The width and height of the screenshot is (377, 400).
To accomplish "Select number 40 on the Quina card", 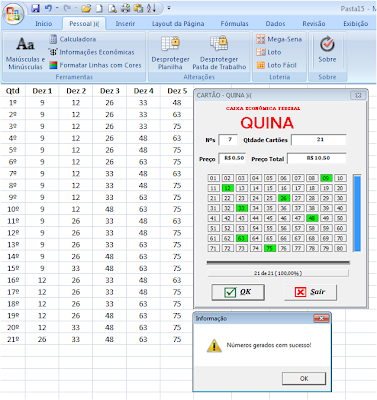I will (340, 208).
